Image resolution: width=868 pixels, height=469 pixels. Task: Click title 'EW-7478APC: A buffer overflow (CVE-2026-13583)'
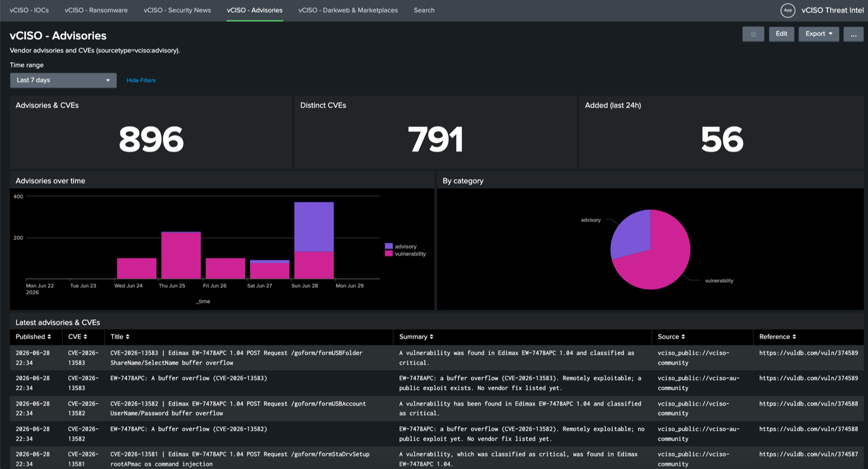(189, 378)
